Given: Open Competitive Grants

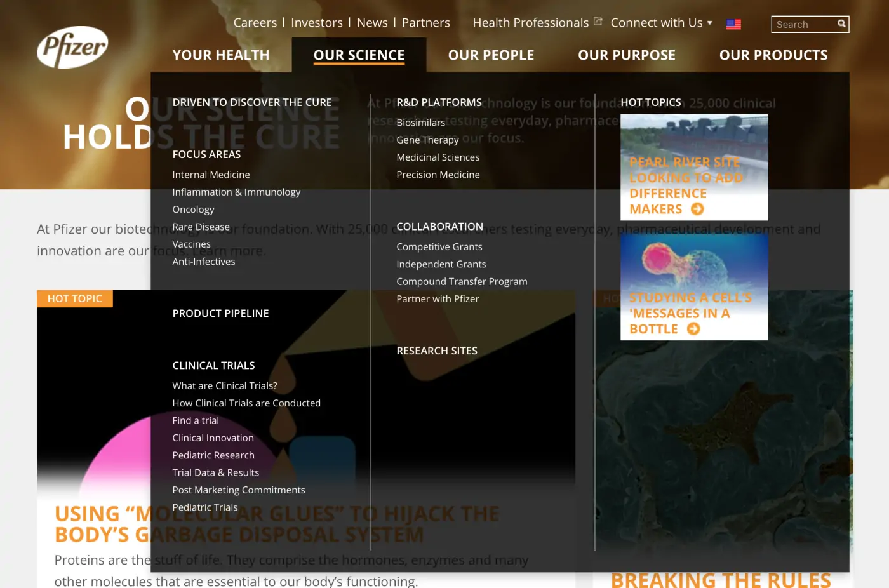Looking at the screenshot, I should click(x=439, y=247).
